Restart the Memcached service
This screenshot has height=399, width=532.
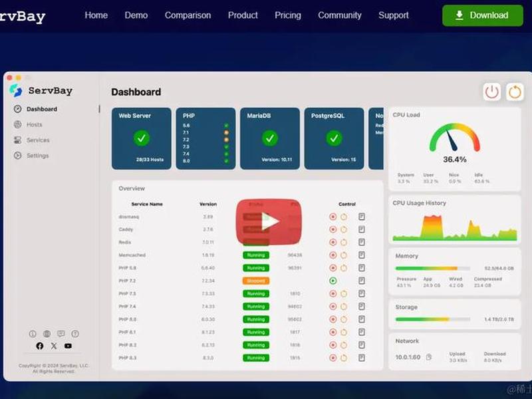point(344,255)
